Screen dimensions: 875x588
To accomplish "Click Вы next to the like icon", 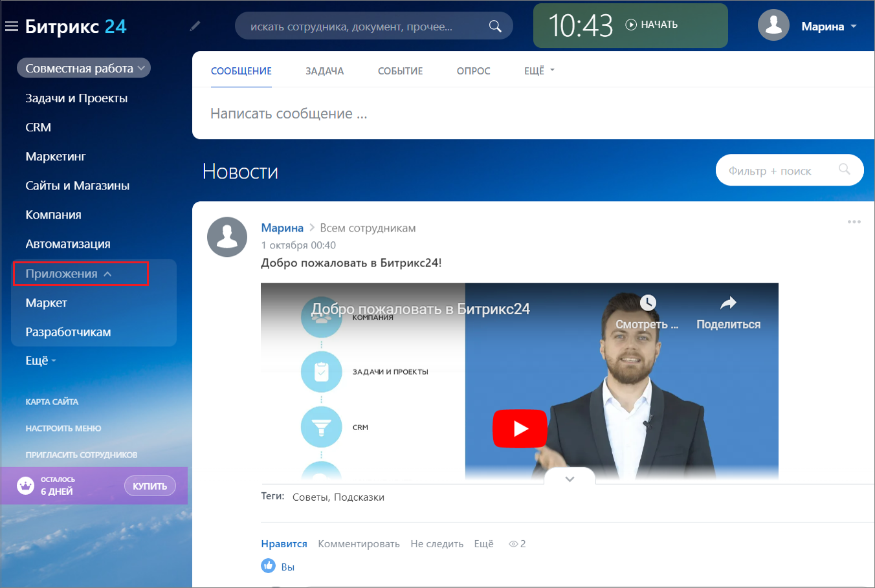I will coord(288,567).
